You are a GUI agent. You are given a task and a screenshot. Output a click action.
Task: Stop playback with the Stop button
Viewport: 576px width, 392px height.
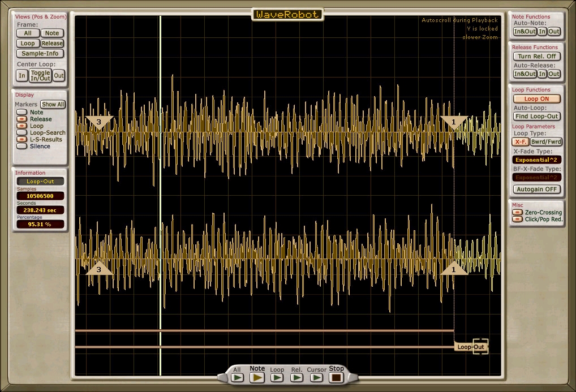point(337,377)
